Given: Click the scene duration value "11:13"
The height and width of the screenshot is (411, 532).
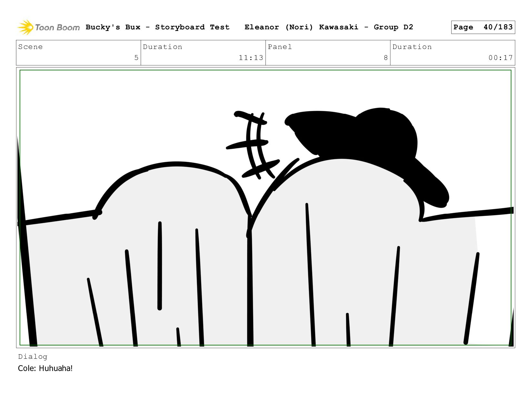Looking at the screenshot, I should (x=251, y=58).
